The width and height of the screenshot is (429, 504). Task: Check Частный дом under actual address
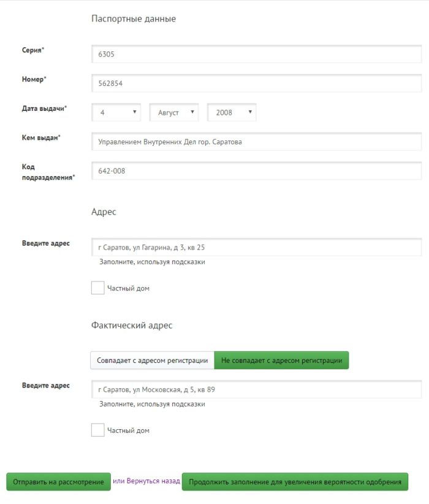[x=97, y=430]
